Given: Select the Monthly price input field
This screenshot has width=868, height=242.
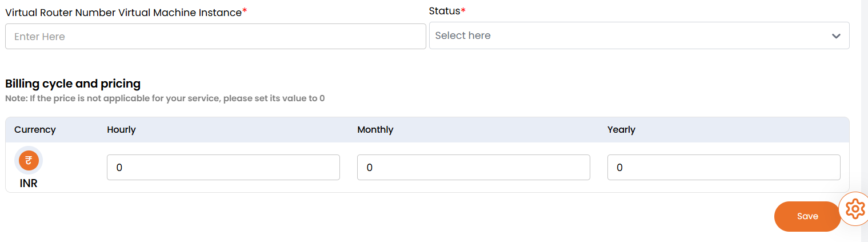Looking at the screenshot, I should (x=473, y=168).
